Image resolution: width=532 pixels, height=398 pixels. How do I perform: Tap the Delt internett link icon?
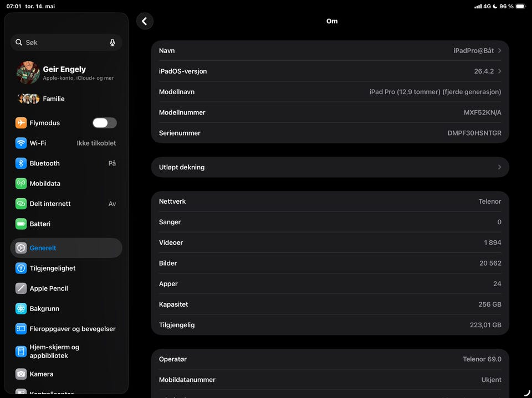(21, 204)
